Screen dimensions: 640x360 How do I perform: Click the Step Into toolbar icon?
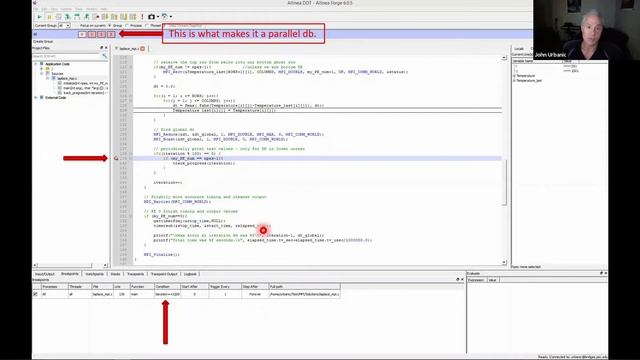point(67,17)
